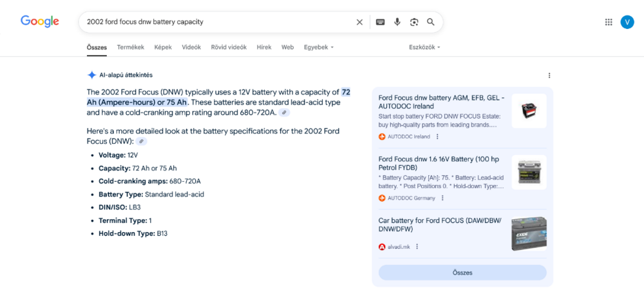Image resolution: width=644 pixels, height=290 pixels.
Task: Click the red-top battery thumbnail
Action: [529, 111]
